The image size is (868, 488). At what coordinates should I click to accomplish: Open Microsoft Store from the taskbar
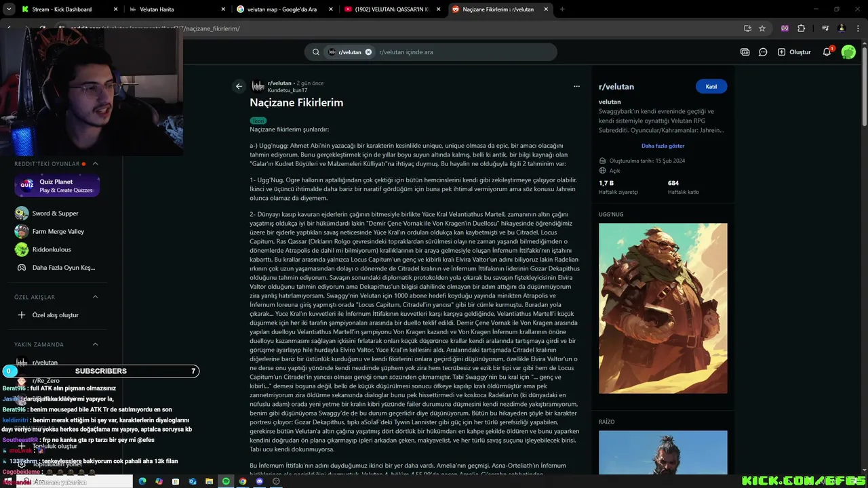[176, 481]
